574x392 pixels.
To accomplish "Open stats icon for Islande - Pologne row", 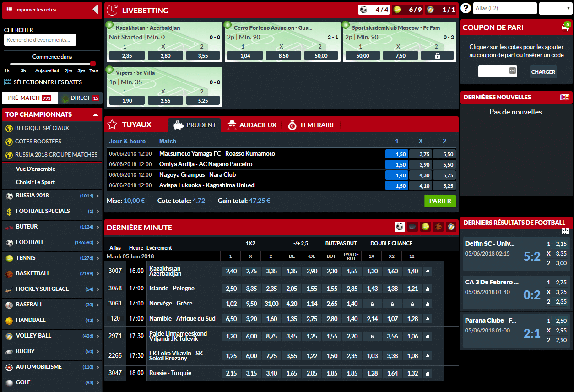I will 428,289.
